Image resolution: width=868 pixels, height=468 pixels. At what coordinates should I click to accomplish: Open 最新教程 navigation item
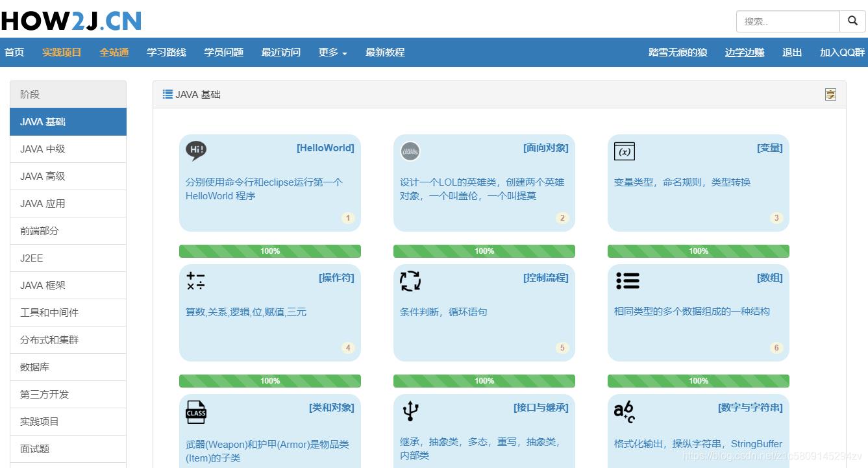tap(385, 53)
